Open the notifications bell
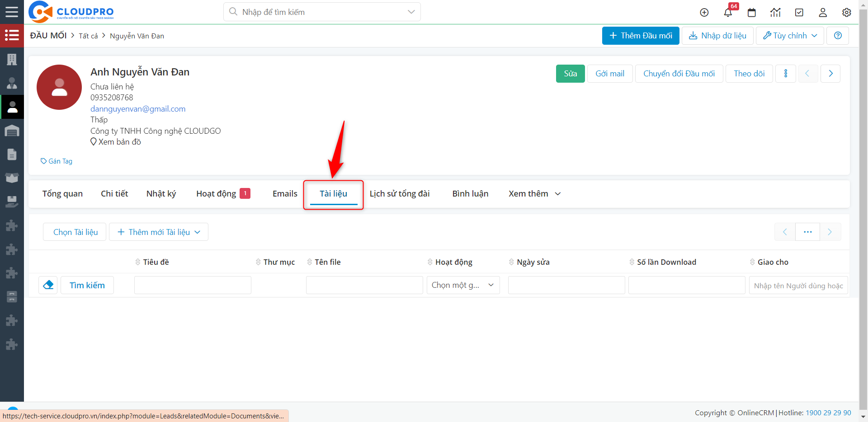 coord(728,13)
